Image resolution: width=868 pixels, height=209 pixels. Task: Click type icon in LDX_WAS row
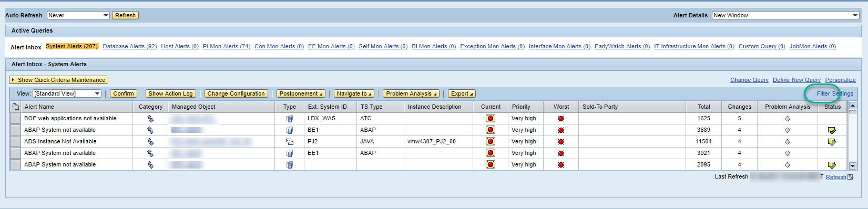pyautogui.click(x=289, y=119)
